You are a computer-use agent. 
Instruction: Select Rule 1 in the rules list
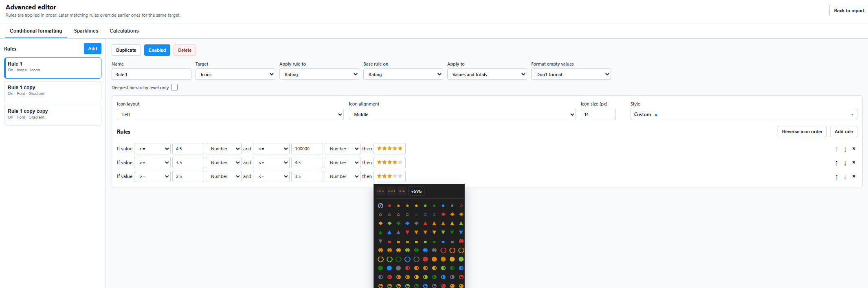(x=53, y=68)
